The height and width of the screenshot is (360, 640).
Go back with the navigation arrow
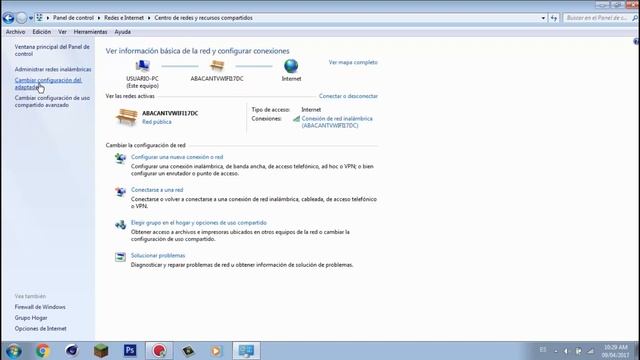click(8, 18)
